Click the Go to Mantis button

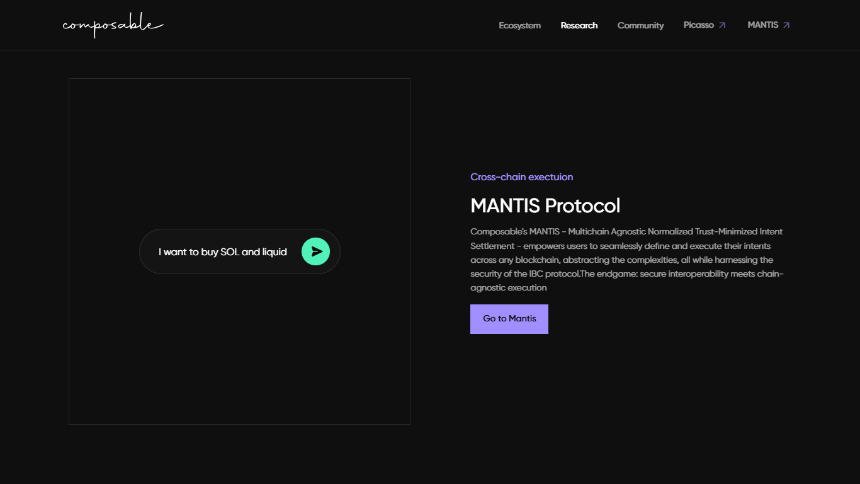pyautogui.click(x=509, y=319)
